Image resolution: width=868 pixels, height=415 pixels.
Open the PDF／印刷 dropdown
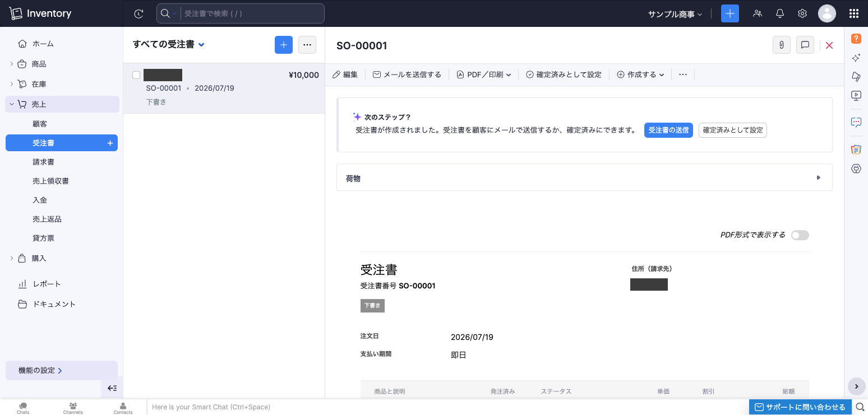pos(484,74)
